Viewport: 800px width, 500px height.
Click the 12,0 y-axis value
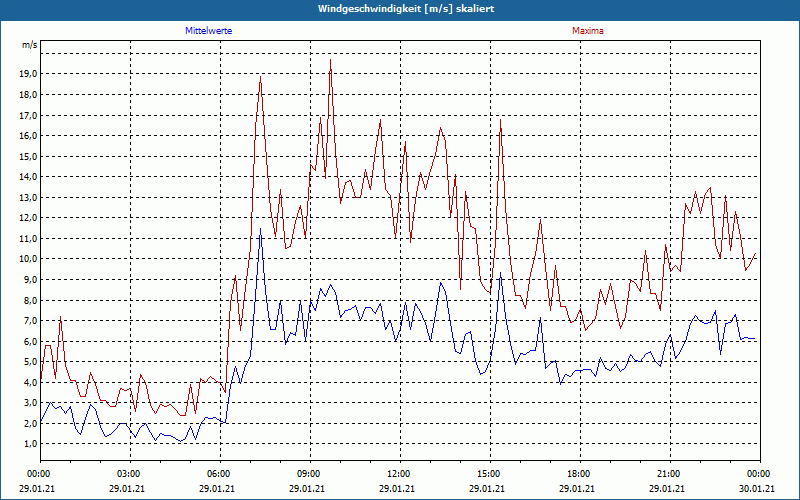coord(28,218)
